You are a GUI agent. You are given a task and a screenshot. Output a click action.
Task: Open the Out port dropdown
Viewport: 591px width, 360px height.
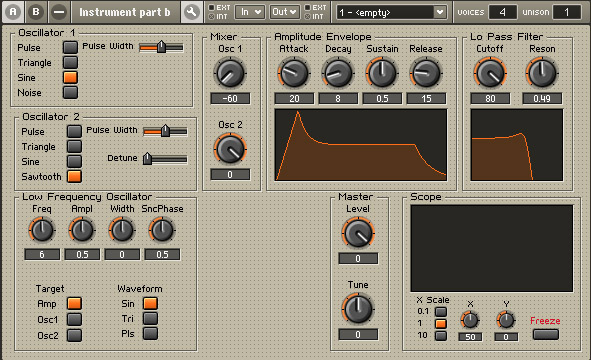coord(285,12)
